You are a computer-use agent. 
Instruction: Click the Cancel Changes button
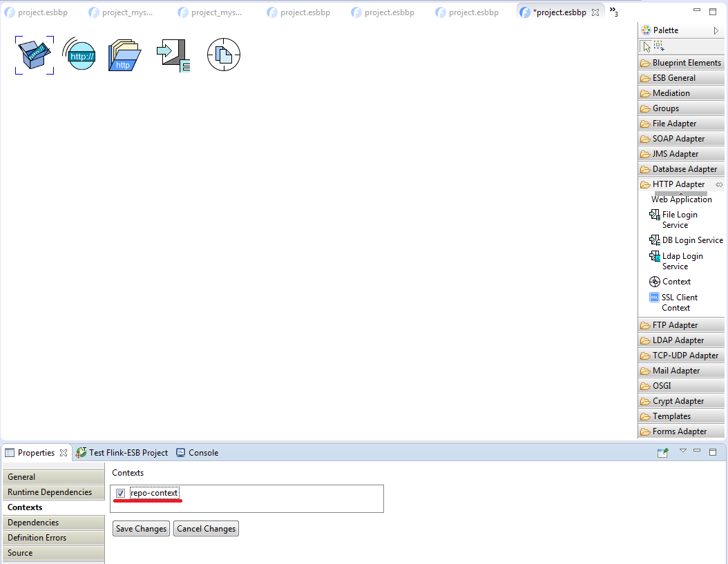point(206,529)
